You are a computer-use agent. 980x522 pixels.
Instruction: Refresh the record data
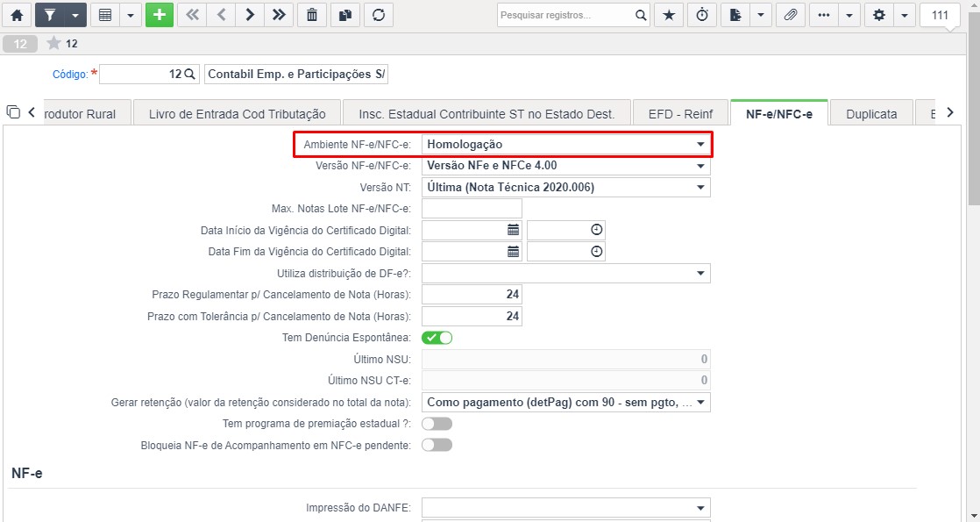pyautogui.click(x=378, y=15)
